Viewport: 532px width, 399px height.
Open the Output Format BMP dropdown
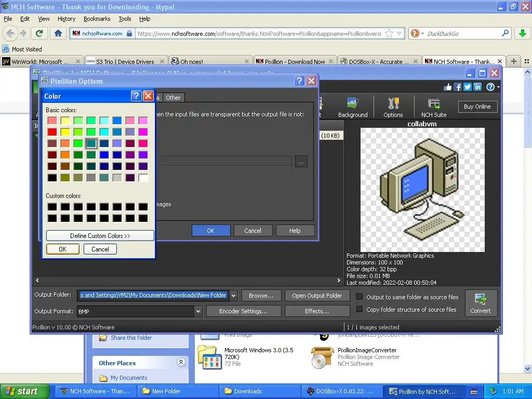140,311
